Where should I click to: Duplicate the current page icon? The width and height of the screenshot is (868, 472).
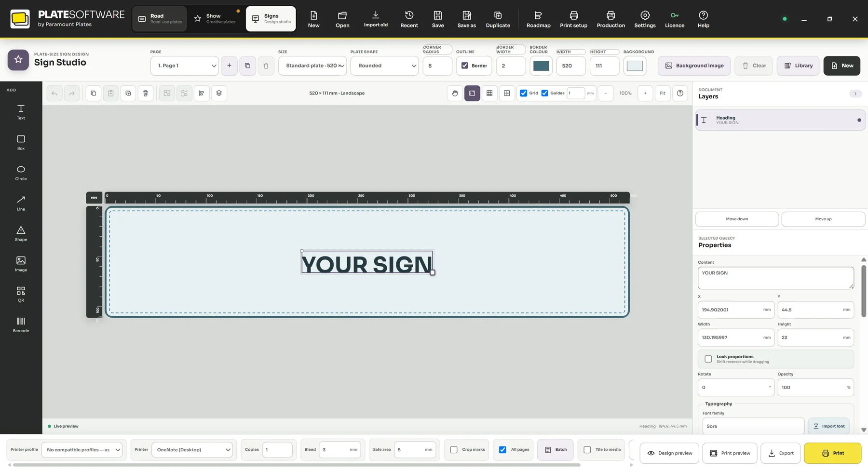[247, 66]
